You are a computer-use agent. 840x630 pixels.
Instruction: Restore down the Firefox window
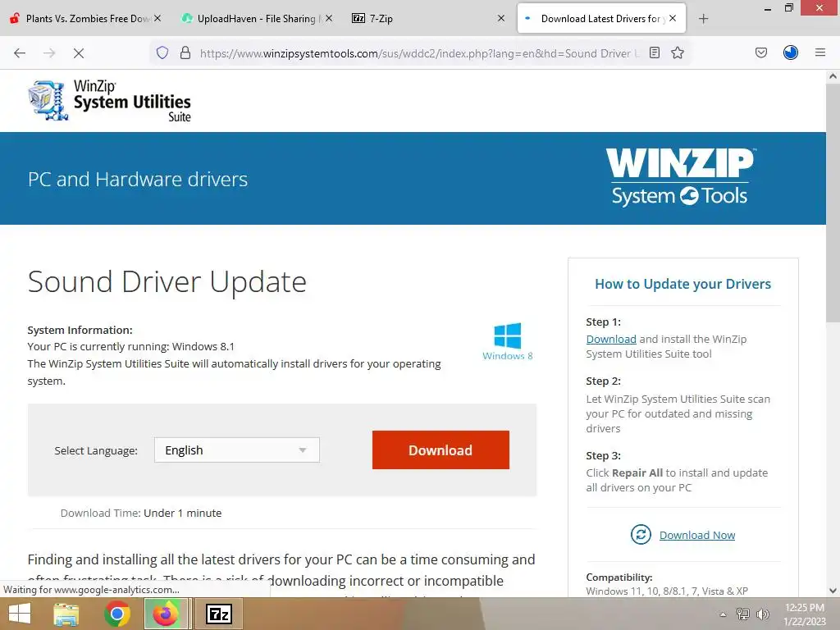click(789, 8)
